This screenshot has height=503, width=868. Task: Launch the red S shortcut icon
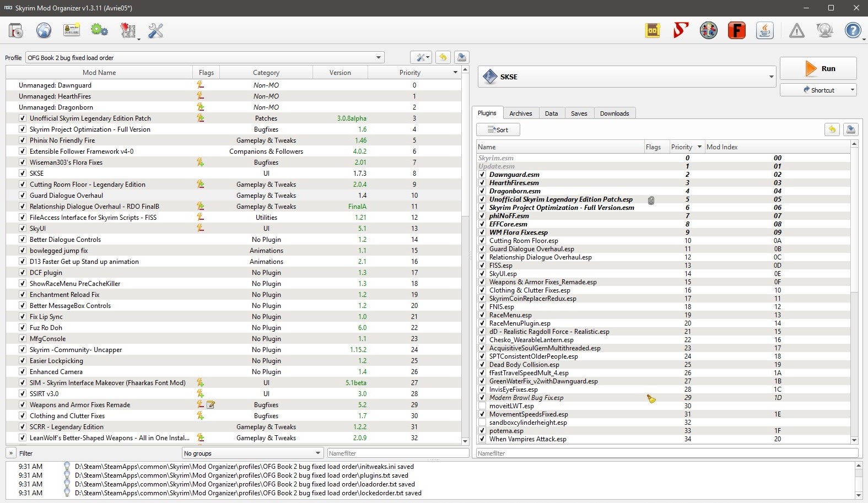click(681, 30)
